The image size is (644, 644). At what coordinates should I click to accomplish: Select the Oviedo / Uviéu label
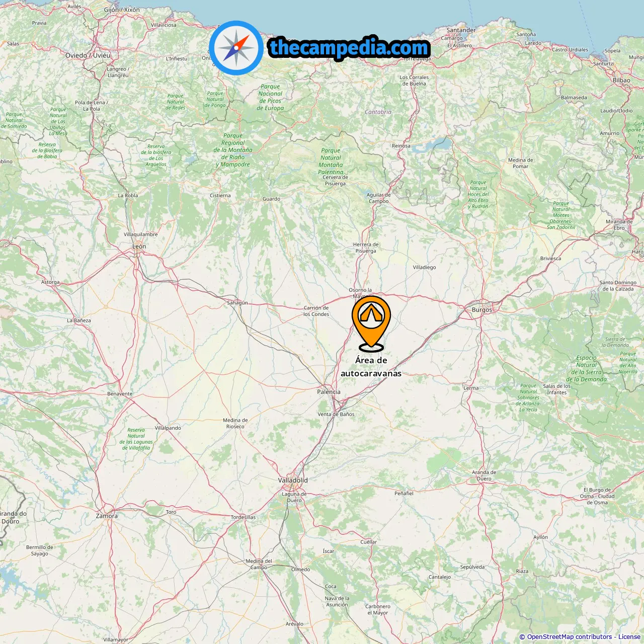pos(88,55)
